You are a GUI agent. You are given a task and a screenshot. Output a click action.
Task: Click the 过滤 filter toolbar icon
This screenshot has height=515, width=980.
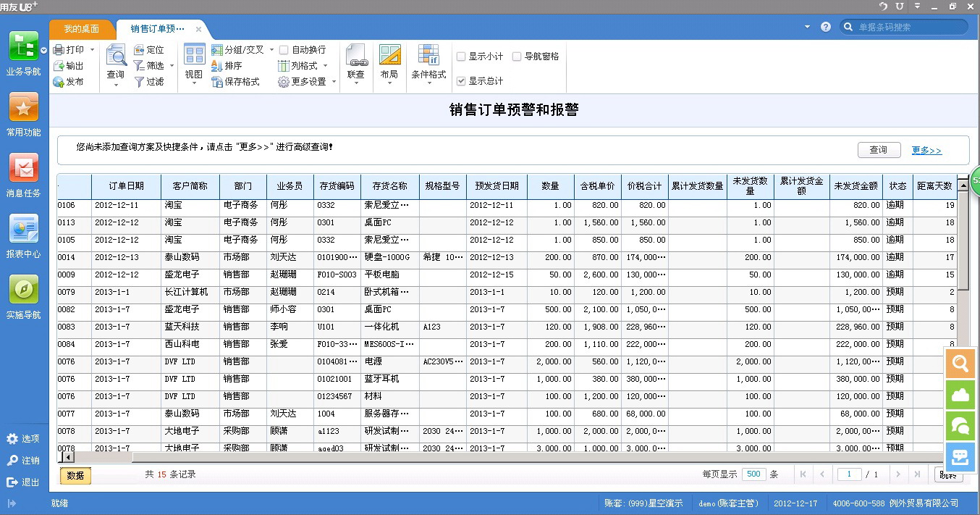point(139,82)
